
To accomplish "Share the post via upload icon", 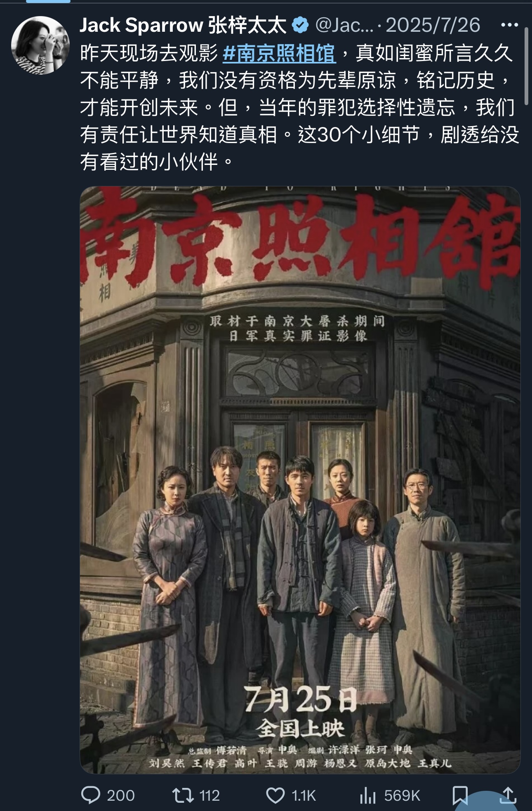I will (508, 795).
